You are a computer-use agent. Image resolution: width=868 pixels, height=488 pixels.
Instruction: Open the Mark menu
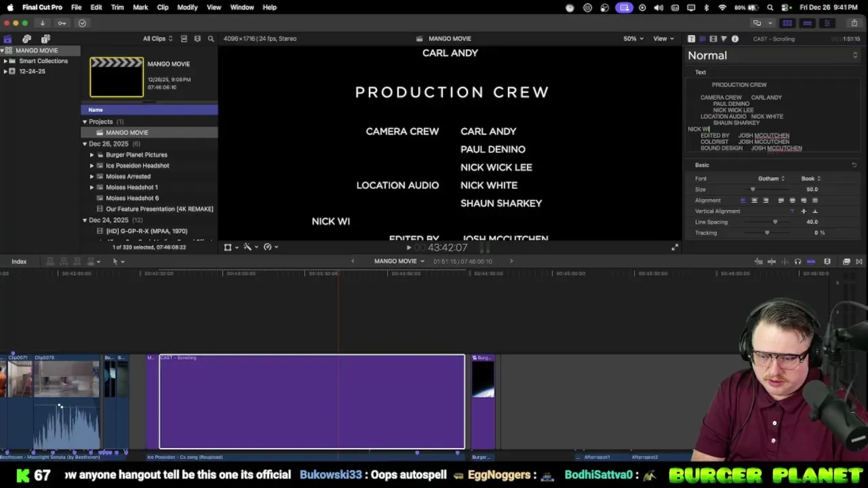pos(140,7)
